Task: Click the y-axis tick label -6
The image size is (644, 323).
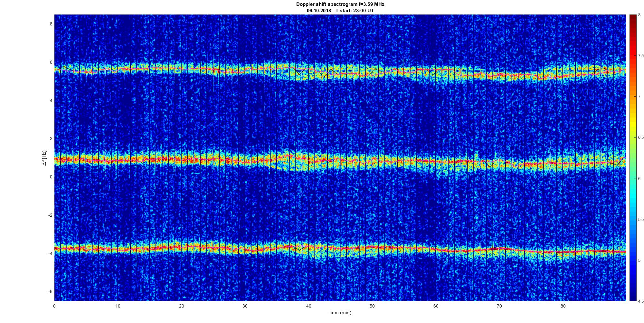Action: pyautogui.click(x=50, y=291)
